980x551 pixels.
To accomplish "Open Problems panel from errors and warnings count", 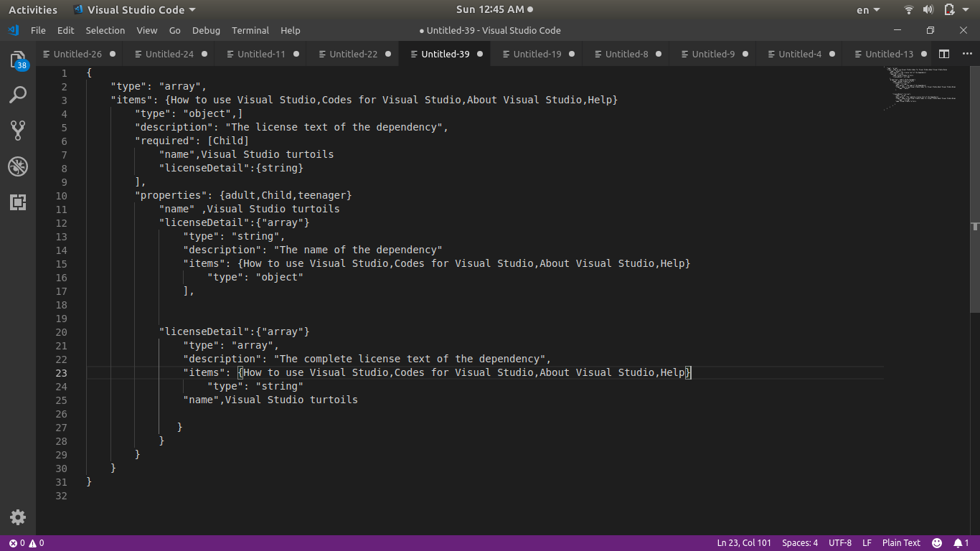I will click(x=27, y=543).
